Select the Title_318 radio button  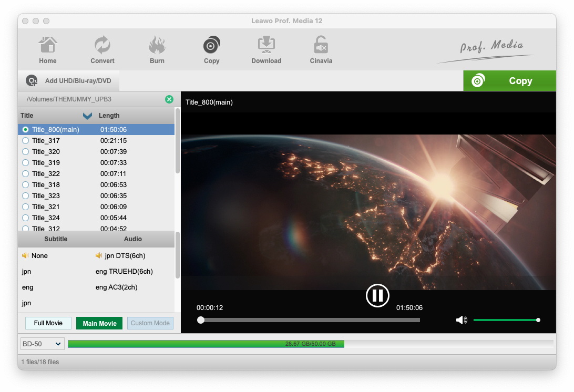tap(25, 184)
